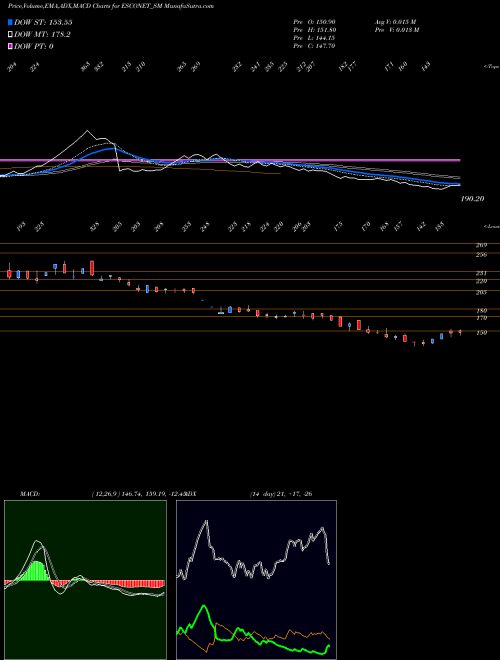Click the 220 price level label

pyautogui.click(x=481, y=281)
